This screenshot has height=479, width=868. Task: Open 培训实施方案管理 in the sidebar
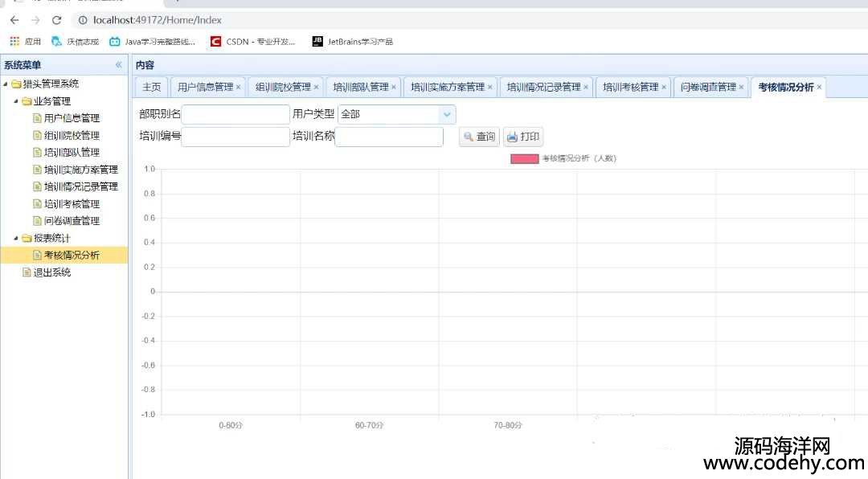[x=80, y=170]
